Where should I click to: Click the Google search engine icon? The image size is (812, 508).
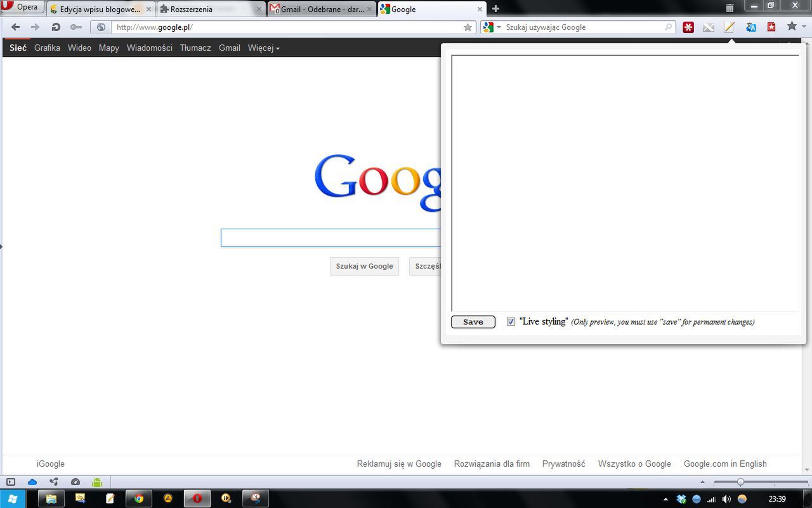click(488, 27)
